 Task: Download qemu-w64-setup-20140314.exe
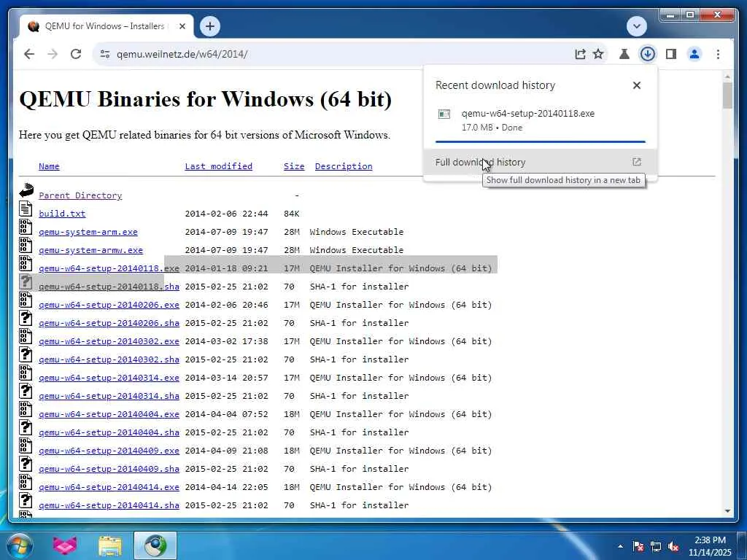pyautogui.click(x=109, y=378)
